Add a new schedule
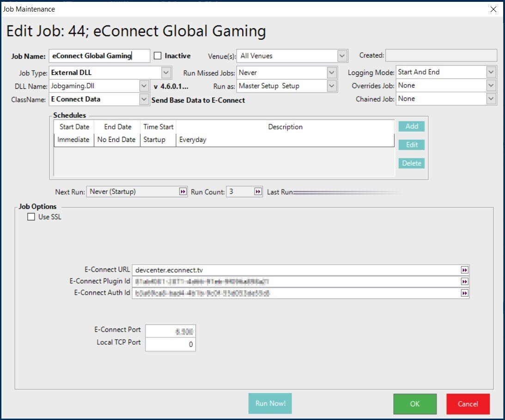505x420 pixels. point(412,126)
